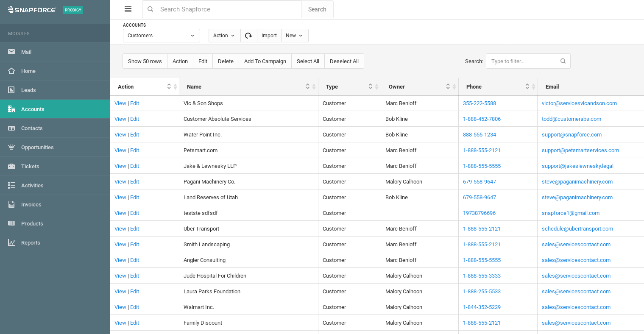The height and width of the screenshot is (334, 644).
Task: Click the refresh icon in accounts toolbar
Action: [x=249, y=36]
